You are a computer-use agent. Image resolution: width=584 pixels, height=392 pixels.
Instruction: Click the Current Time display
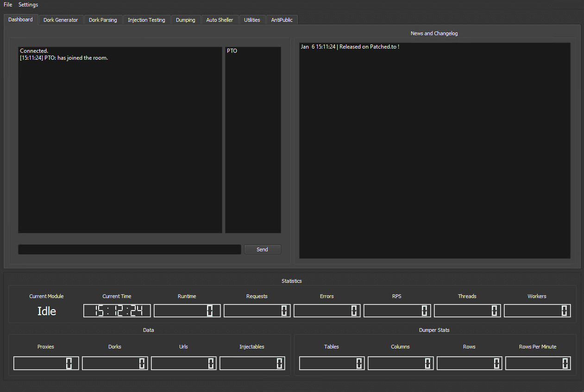tap(116, 311)
